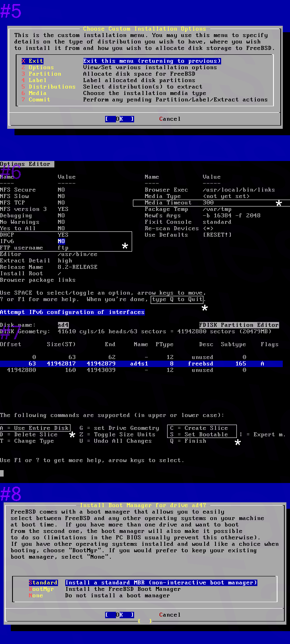Screen dimensions: 290x644
Task: Click the 'type Q to Quit' hint
Action: point(177,299)
